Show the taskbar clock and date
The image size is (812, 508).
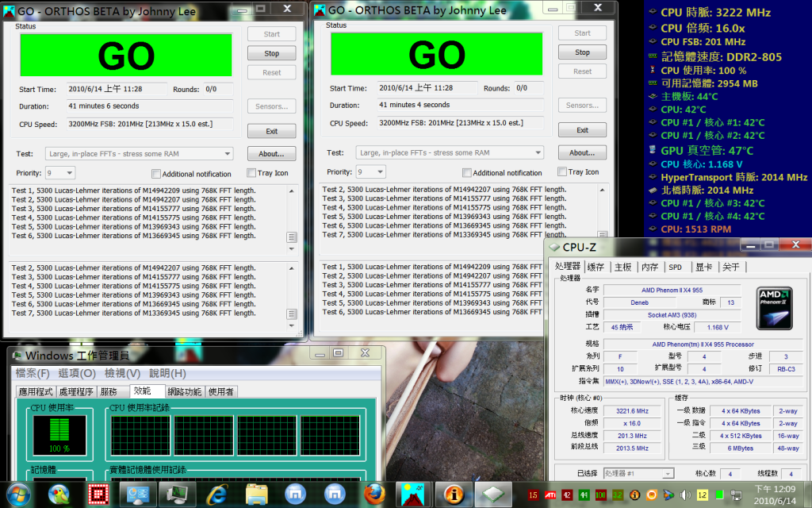pyautogui.click(x=774, y=495)
